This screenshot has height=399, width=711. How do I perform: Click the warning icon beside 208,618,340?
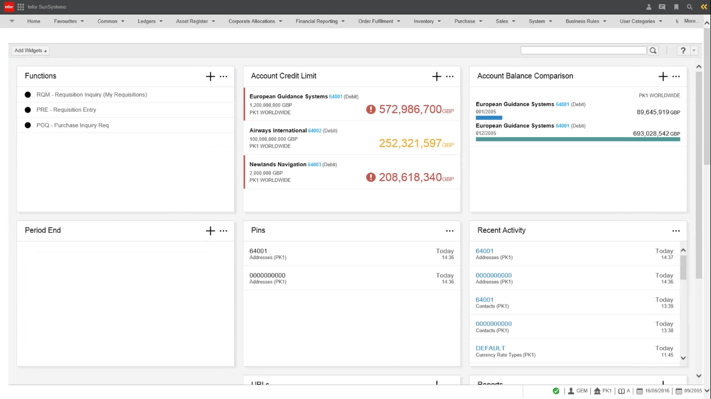coord(370,177)
